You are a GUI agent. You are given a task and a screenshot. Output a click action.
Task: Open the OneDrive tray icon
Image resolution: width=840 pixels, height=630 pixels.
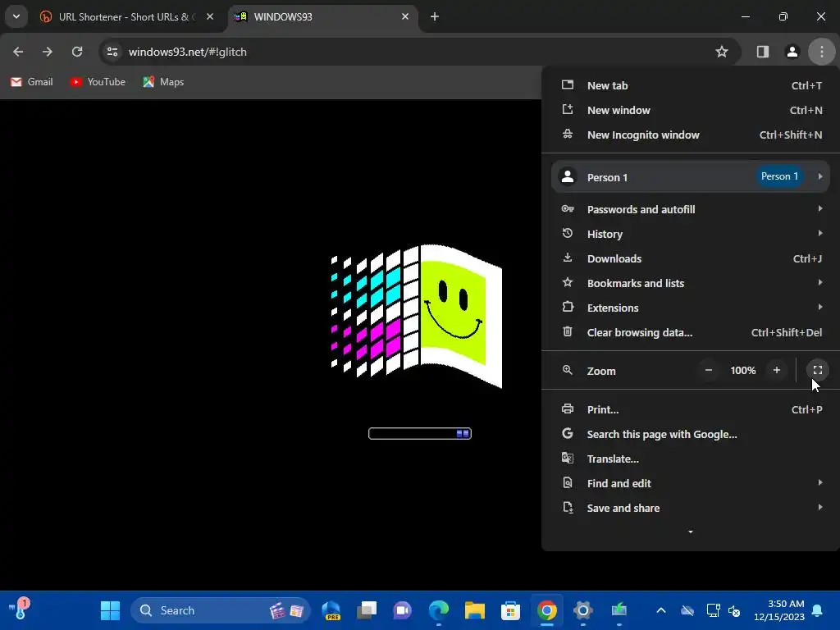point(687,610)
